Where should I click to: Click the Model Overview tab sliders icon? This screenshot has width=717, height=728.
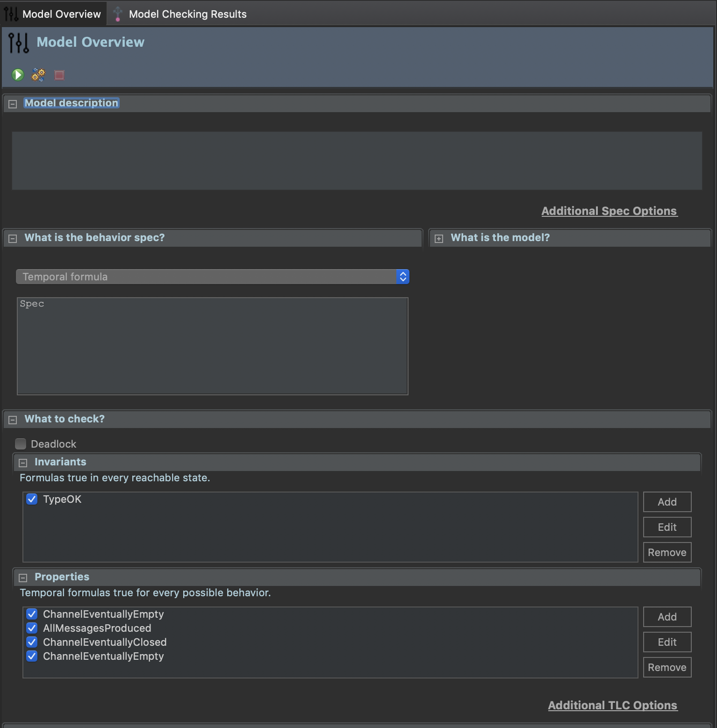tap(11, 14)
